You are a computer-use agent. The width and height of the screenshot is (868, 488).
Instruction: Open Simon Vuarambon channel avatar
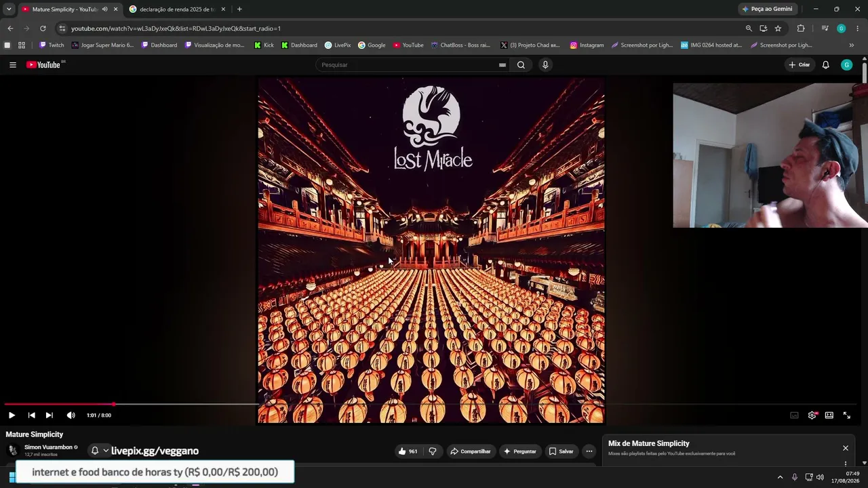point(13,451)
